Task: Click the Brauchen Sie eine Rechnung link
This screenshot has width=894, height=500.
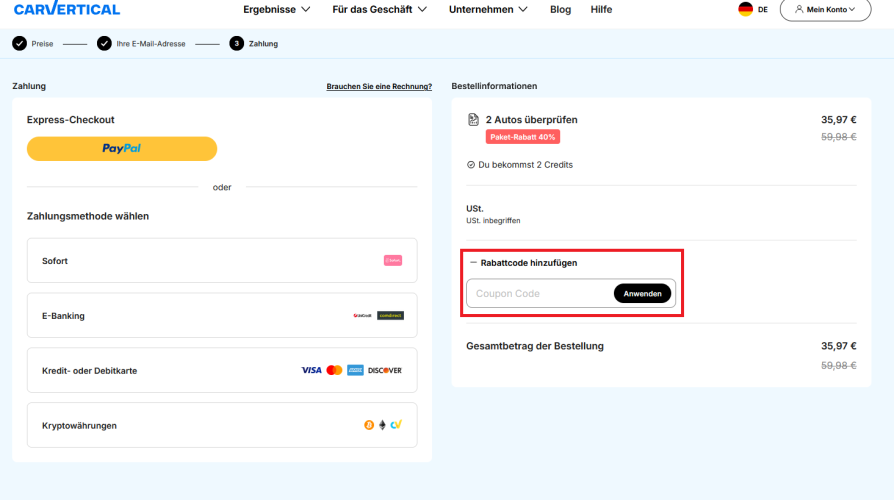Action: [379, 87]
